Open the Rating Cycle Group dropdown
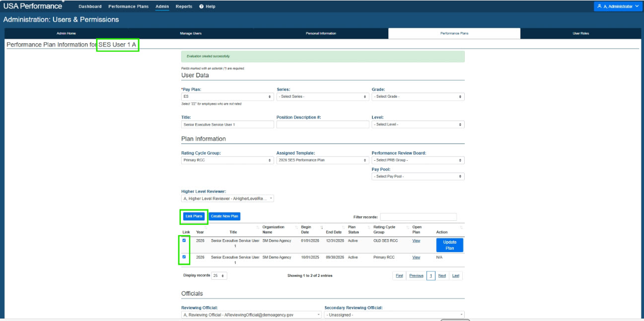Viewport: 644px width, 321px height. click(227, 160)
